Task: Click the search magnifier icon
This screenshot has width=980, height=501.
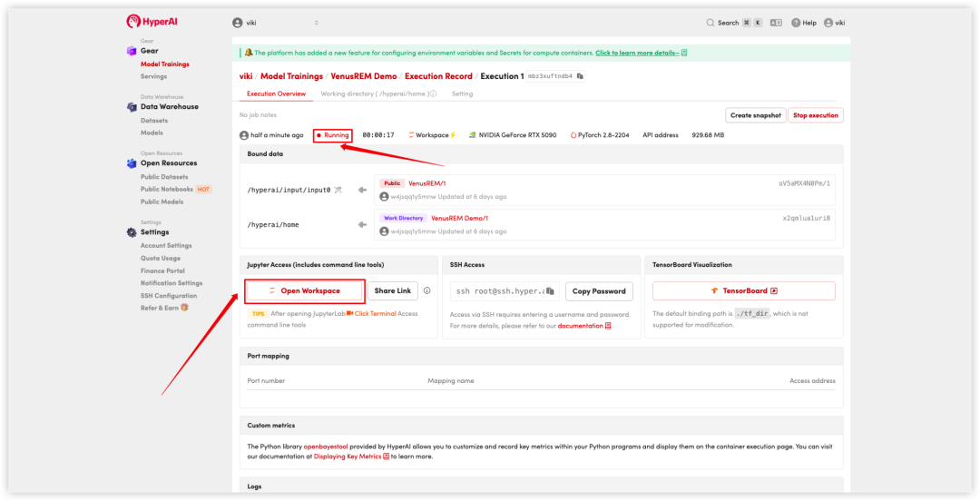Action: click(710, 23)
